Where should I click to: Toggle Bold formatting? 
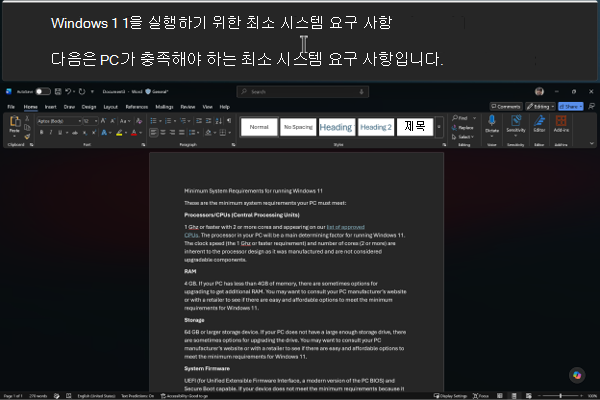[41, 133]
